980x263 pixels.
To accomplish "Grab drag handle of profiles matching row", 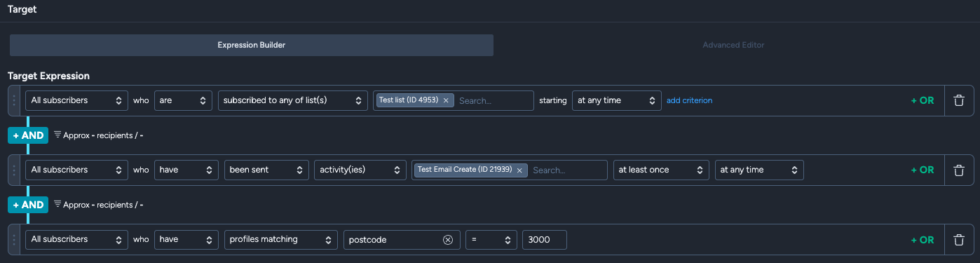I will [x=15, y=239].
